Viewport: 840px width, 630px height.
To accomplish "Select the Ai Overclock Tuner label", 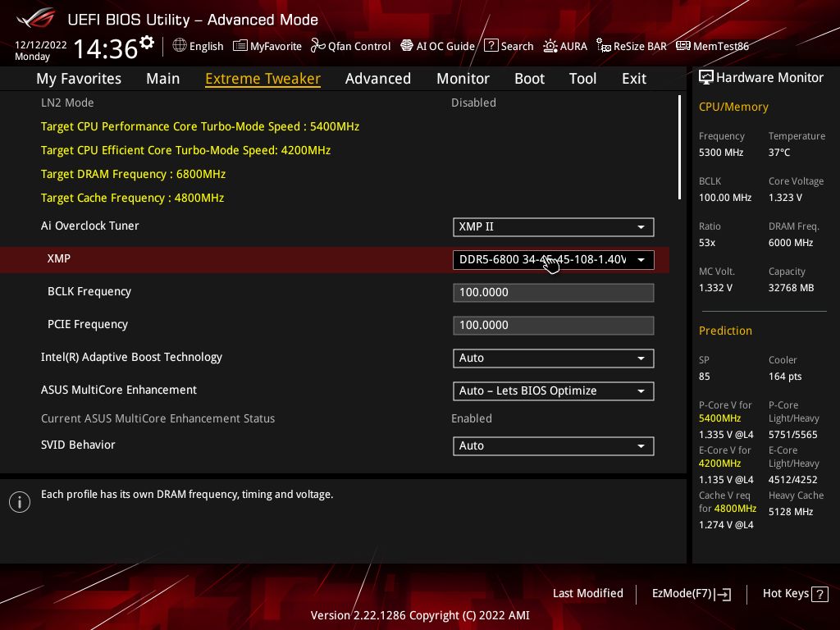I will 90,226.
